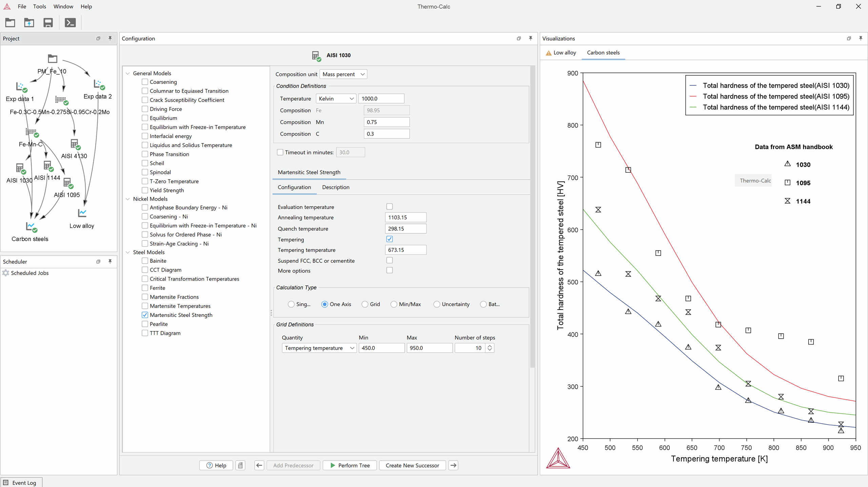868x487 pixels.
Task: Enable the Bainite steel model
Action: (x=144, y=260)
